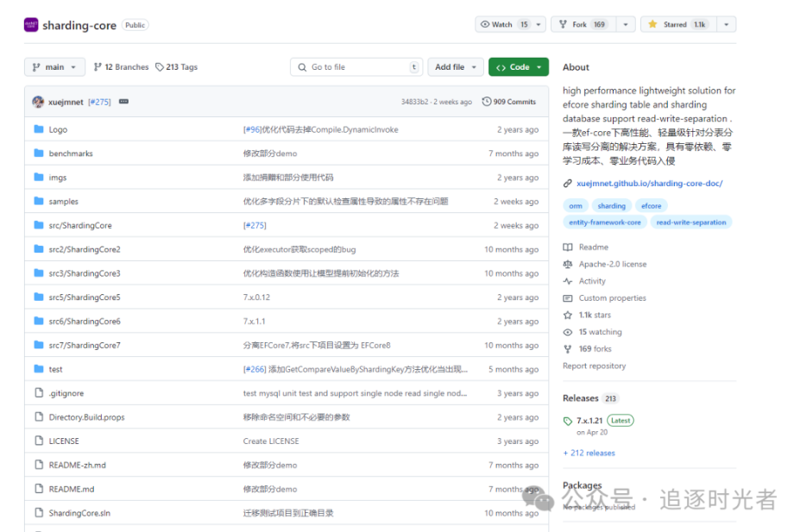Screen dimensions: 794x532
Task: Open the xuejmnet.github.io/sharding-core-doc/ link
Action: [x=650, y=184]
